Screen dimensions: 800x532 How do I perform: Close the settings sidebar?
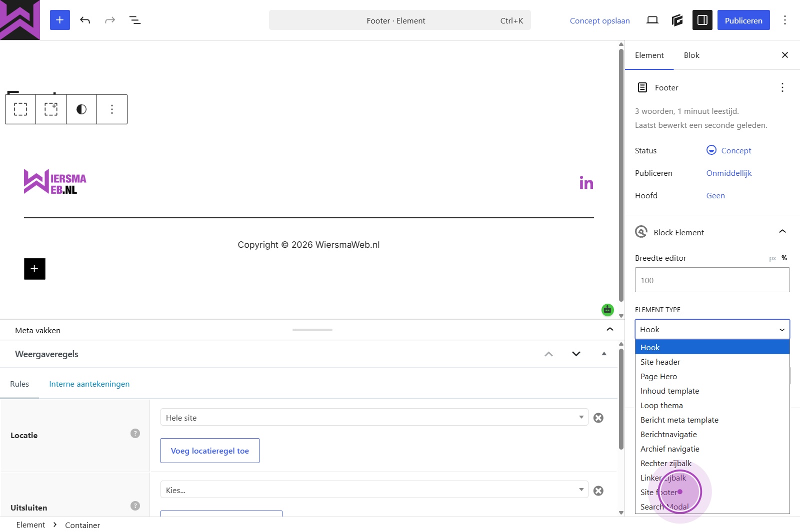(785, 55)
